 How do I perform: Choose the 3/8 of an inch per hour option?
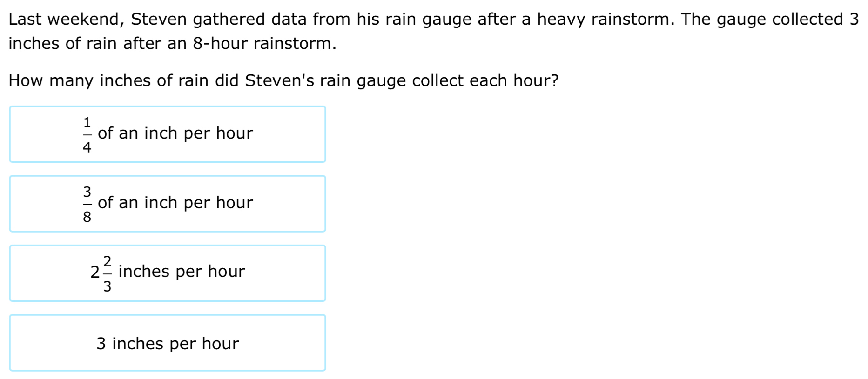[168, 204]
